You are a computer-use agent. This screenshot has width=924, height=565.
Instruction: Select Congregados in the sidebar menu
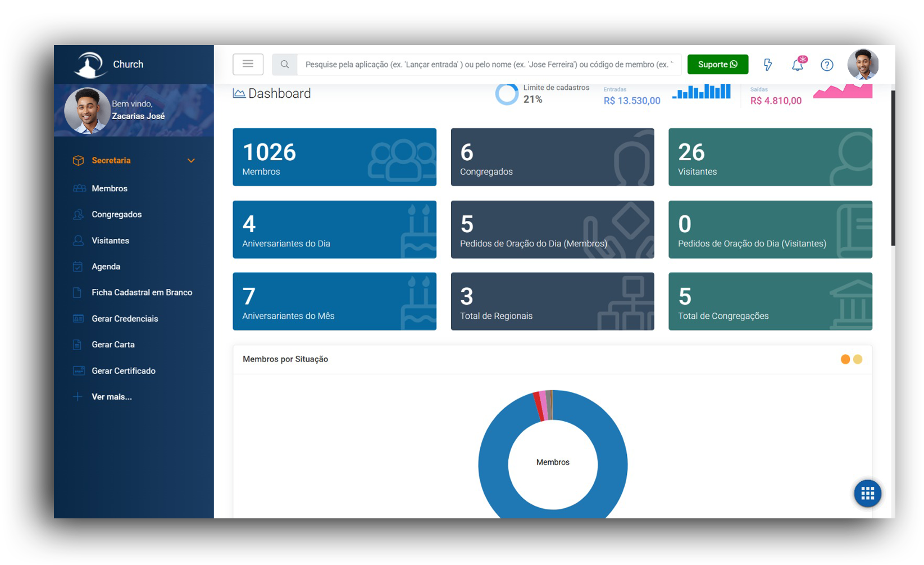[x=116, y=214]
